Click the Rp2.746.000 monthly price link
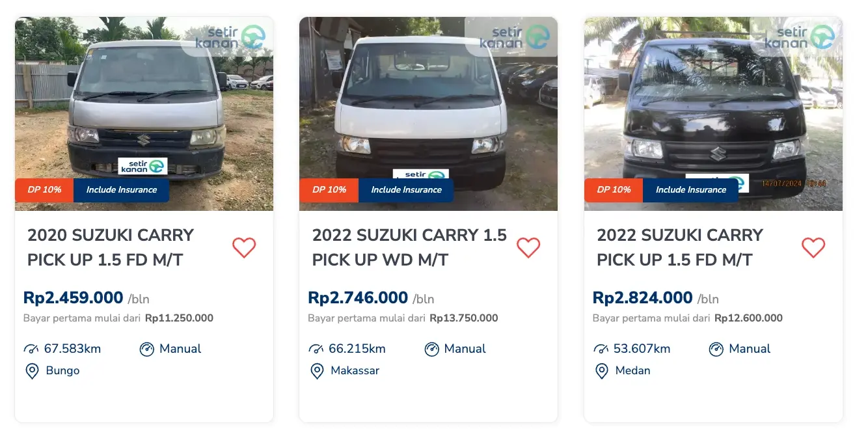The width and height of the screenshot is (868, 440). (x=359, y=297)
